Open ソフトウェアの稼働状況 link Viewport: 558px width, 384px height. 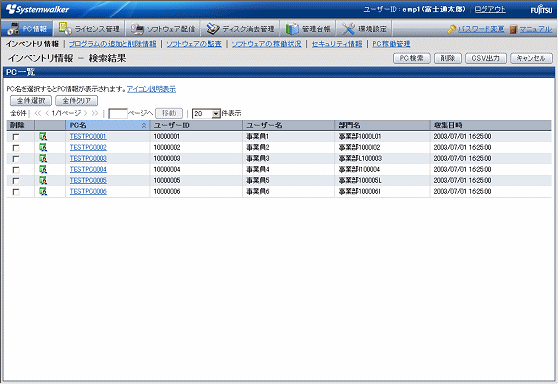click(267, 44)
